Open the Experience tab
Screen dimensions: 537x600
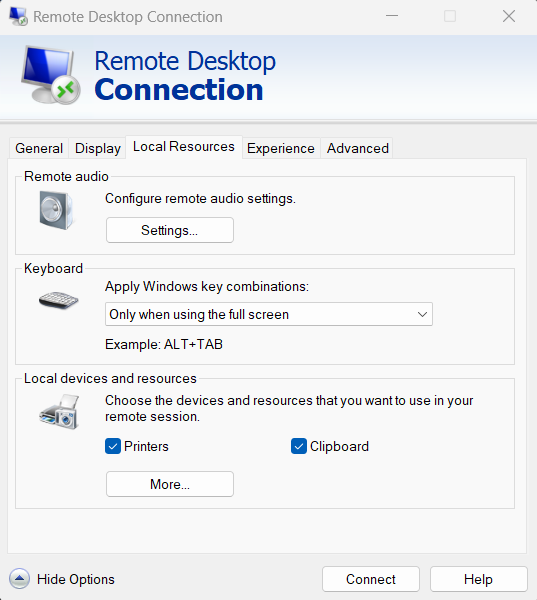pos(281,148)
